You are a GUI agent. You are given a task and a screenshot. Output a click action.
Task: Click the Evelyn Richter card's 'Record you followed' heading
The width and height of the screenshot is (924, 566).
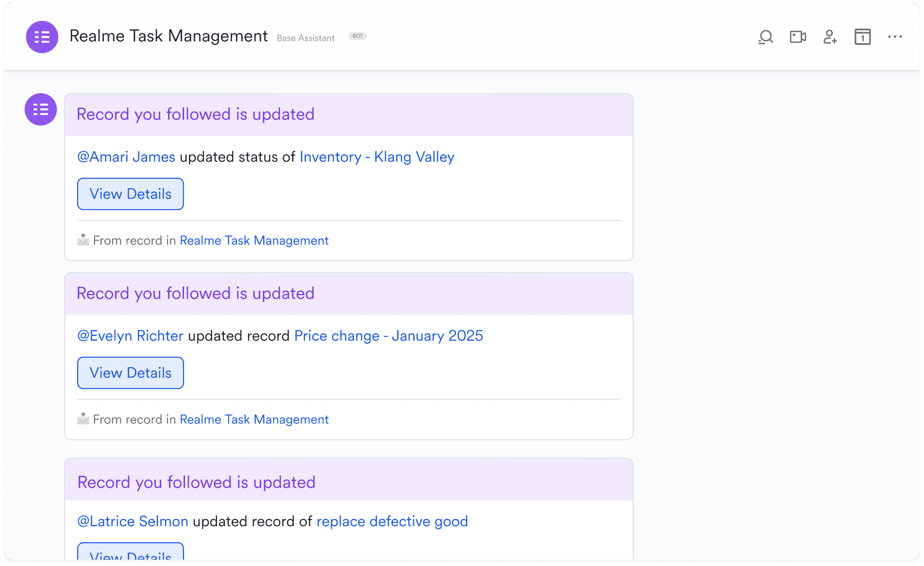(196, 293)
